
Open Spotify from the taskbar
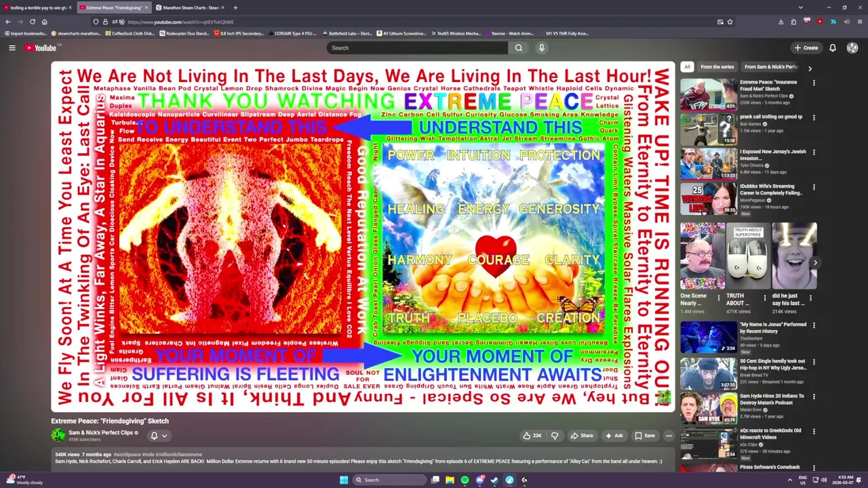tap(465, 480)
